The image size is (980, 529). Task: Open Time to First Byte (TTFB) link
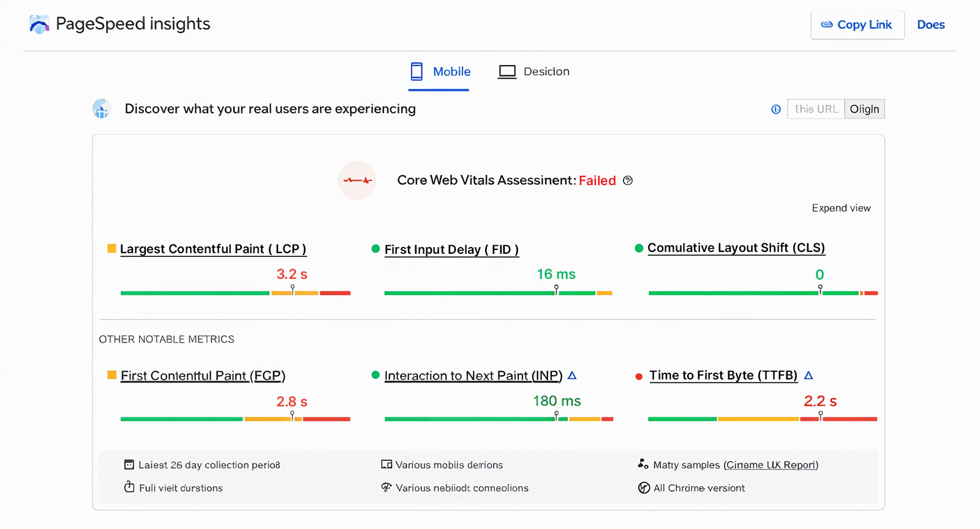(723, 375)
